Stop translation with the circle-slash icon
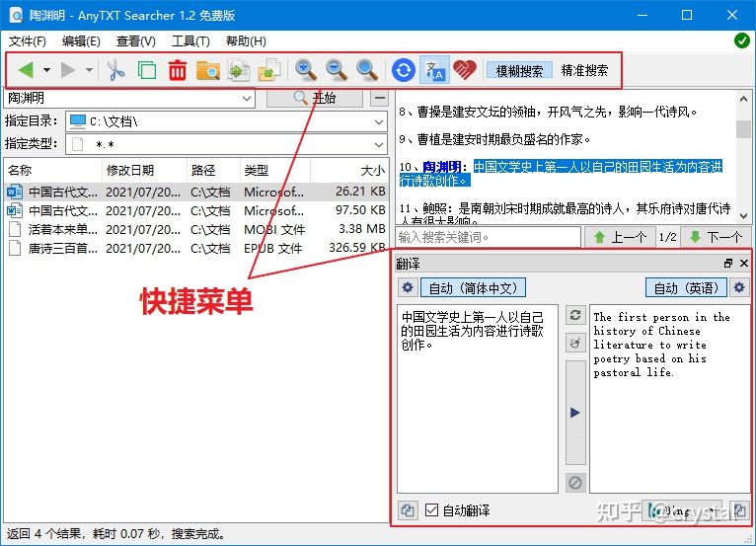Image resolution: width=756 pixels, height=546 pixels. pos(575,483)
